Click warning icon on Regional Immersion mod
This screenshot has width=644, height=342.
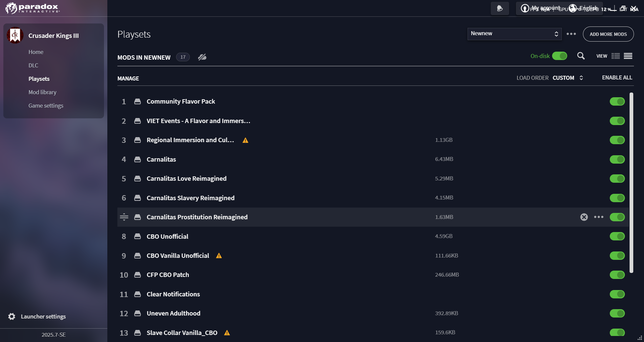tap(246, 140)
